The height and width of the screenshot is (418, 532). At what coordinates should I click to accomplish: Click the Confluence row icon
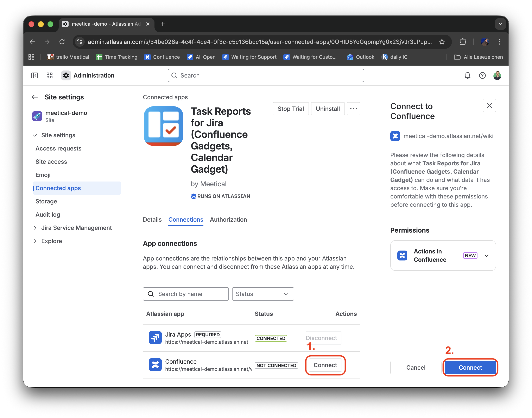click(x=155, y=365)
